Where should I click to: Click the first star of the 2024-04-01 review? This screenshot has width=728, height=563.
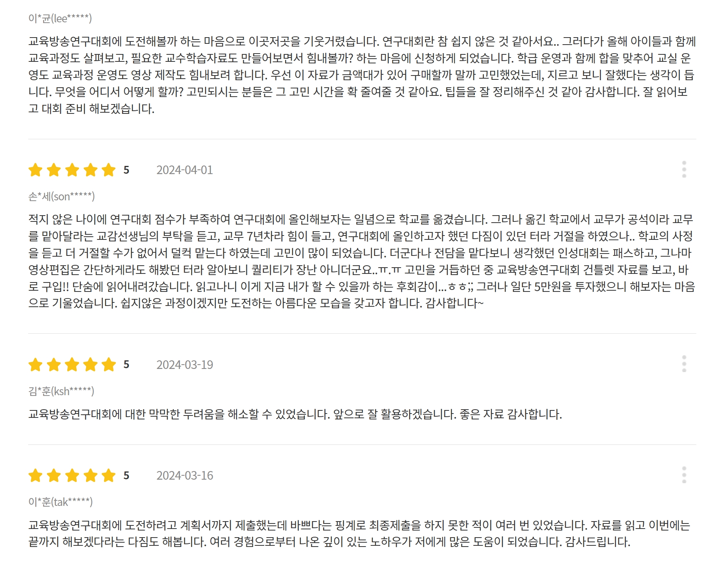click(36, 170)
